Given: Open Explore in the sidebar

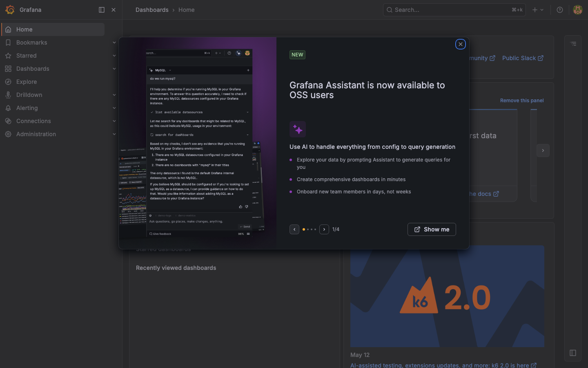Looking at the screenshot, I should point(27,82).
